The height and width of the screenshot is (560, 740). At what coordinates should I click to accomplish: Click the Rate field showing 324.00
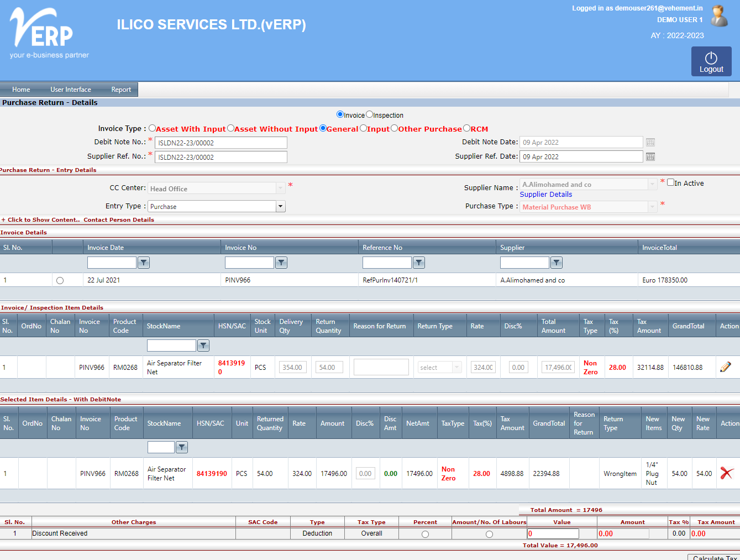484,367
